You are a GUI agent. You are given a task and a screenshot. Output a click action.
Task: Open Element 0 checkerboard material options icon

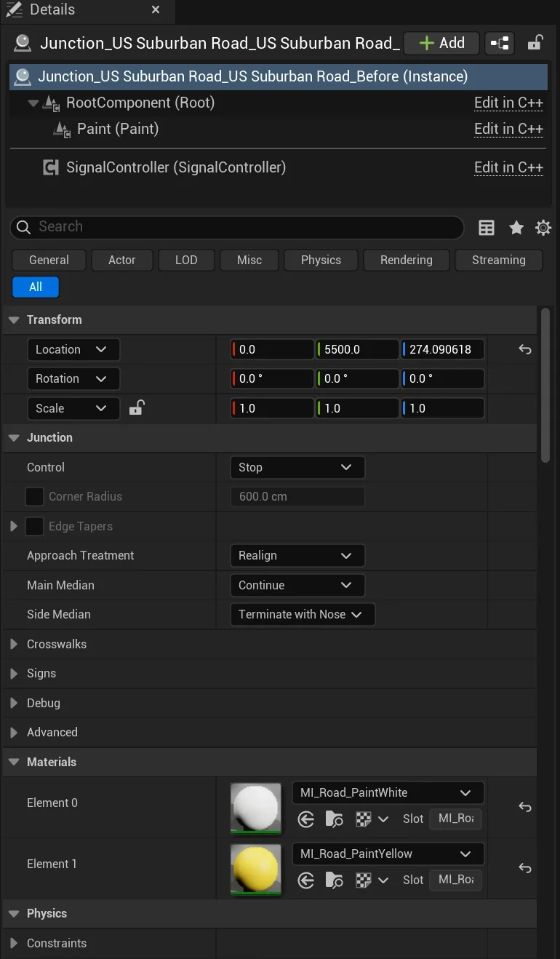point(372,819)
